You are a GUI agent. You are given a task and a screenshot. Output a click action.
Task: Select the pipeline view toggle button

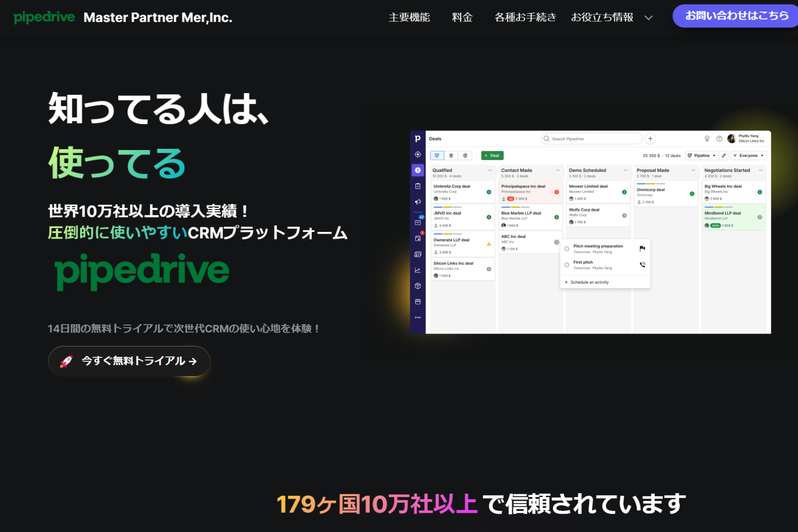(x=437, y=155)
